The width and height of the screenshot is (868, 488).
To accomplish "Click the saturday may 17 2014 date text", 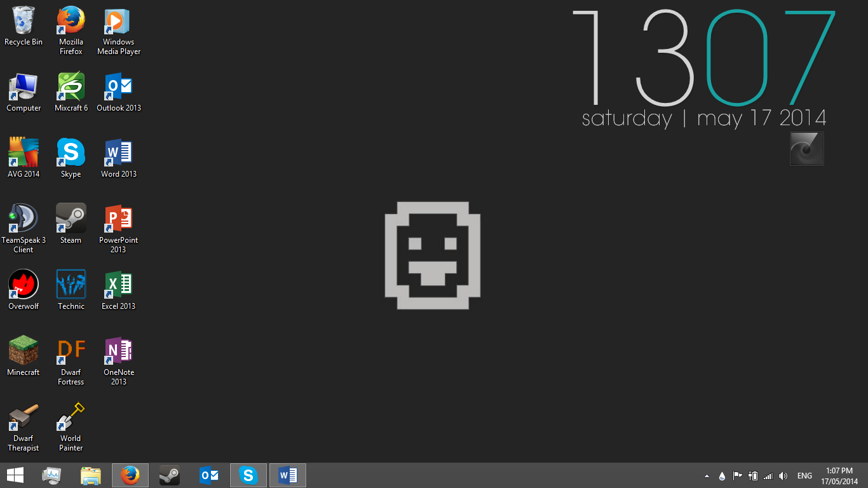I will point(704,118).
